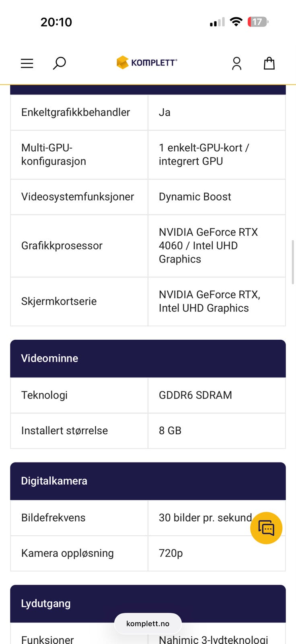
Task: Open the yellow live chat button
Action: coord(266,528)
